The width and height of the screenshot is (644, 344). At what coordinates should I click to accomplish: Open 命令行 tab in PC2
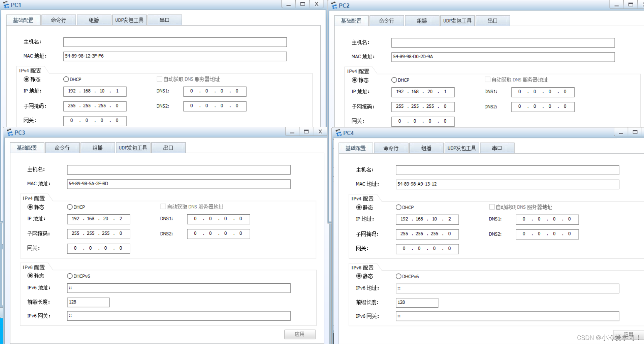[387, 21]
